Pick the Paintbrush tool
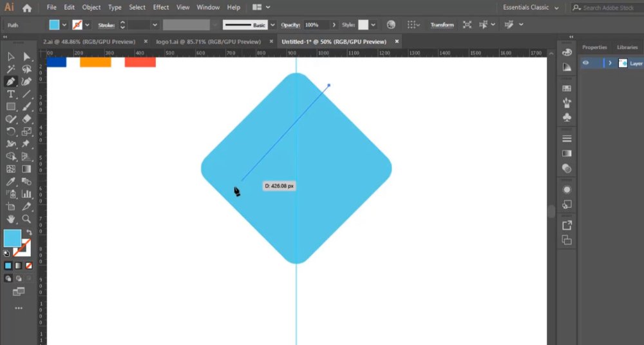The height and width of the screenshot is (345, 644). (26, 106)
